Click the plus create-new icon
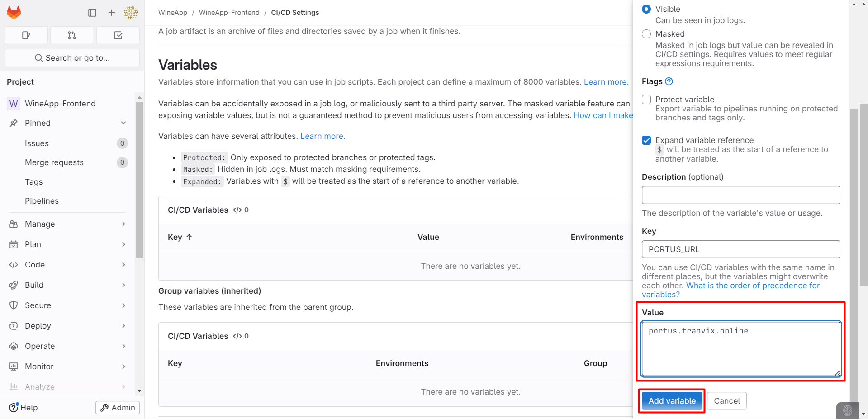868x419 pixels. coord(112,13)
